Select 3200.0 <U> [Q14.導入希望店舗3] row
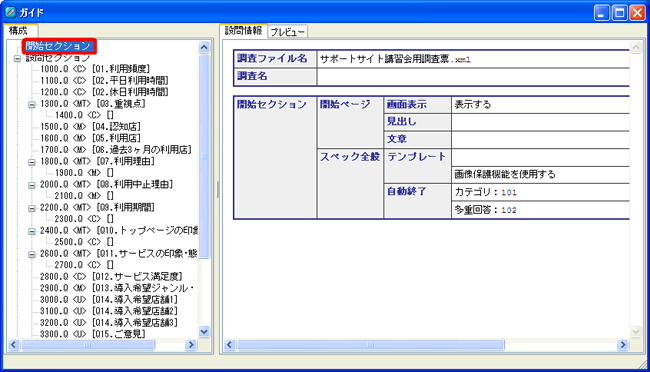Screen dimensions: 650x372 tap(109, 323)
